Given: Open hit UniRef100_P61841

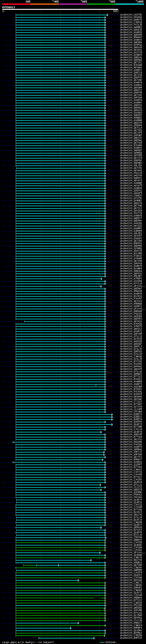Looking at the screenshot, I should (x=131, y=17).
